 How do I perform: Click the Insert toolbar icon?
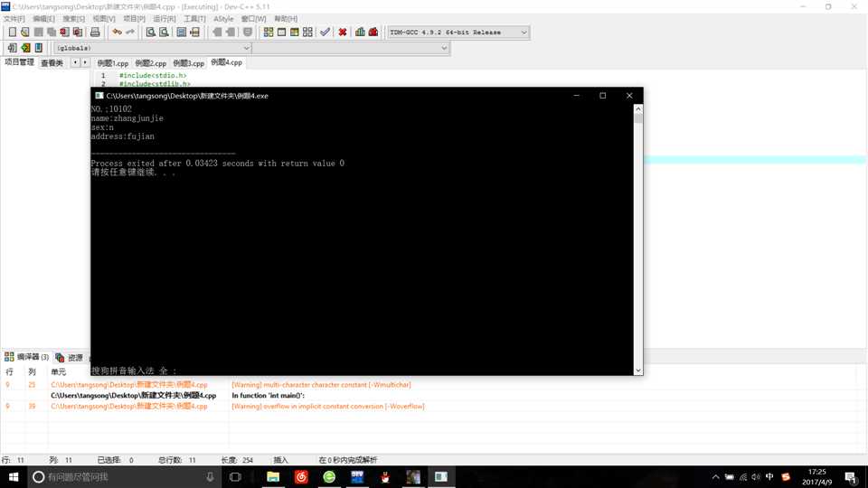[12, 48]
